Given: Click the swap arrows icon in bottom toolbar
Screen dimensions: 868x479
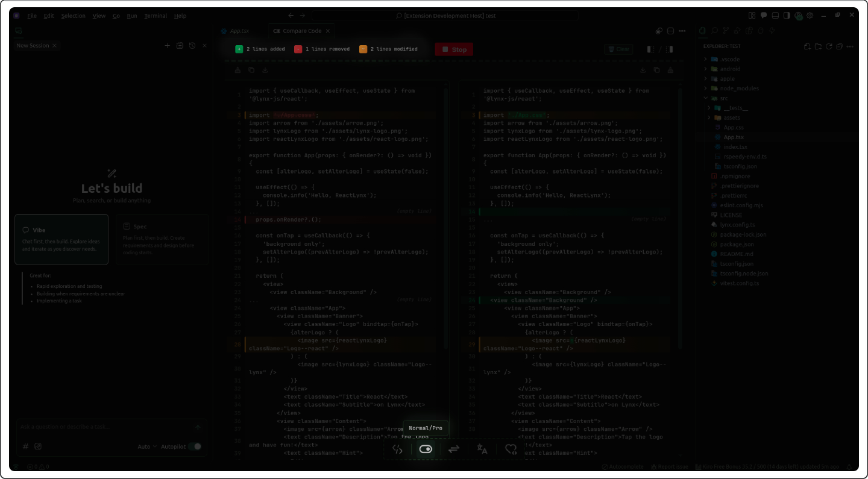Looking at the screenshot, I should pos(454,449).
